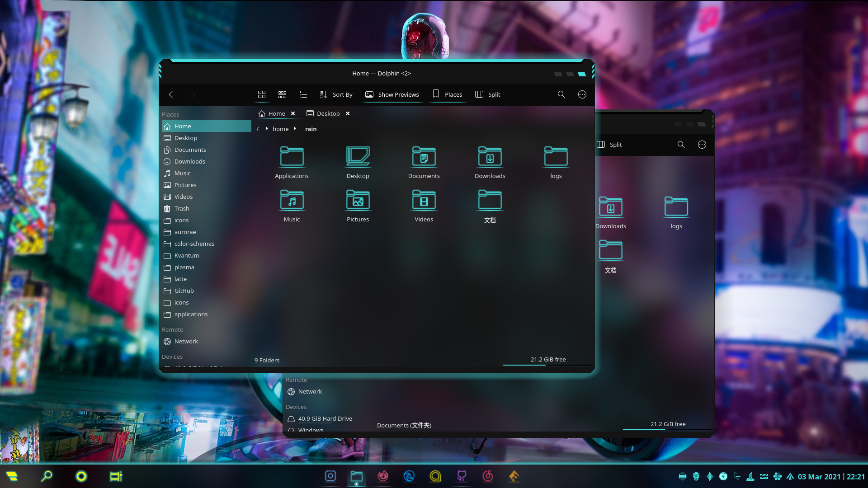868x488 pixels.
Task: Open aurorae in Places sidebar
Action: pos(207,232)
